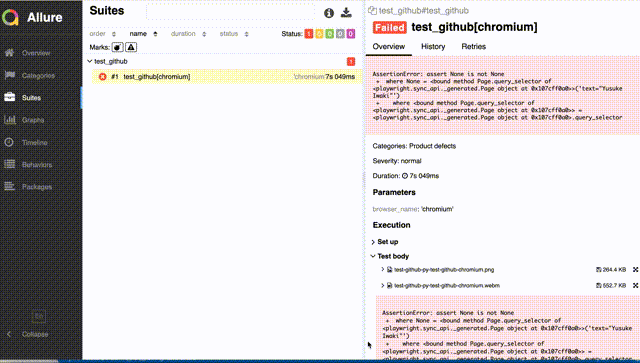
Task: Click the Overview house icon
Action: click(9, 53)
